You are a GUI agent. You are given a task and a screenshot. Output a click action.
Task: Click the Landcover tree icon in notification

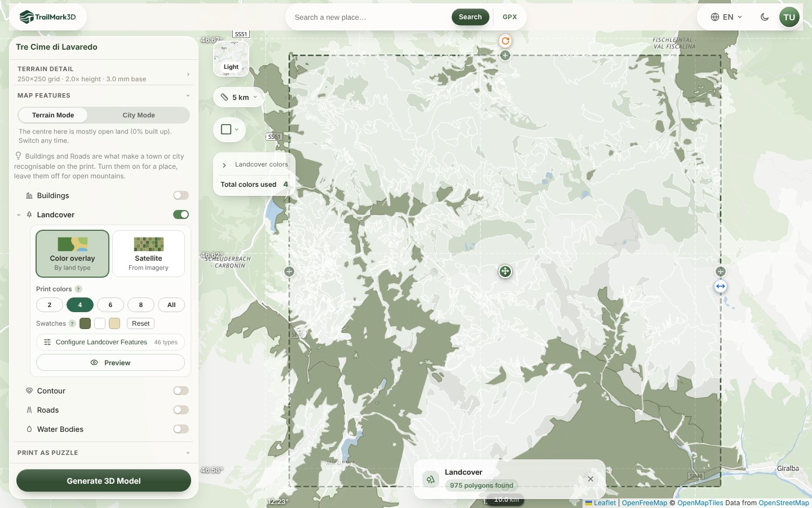(x=431, y=479)
